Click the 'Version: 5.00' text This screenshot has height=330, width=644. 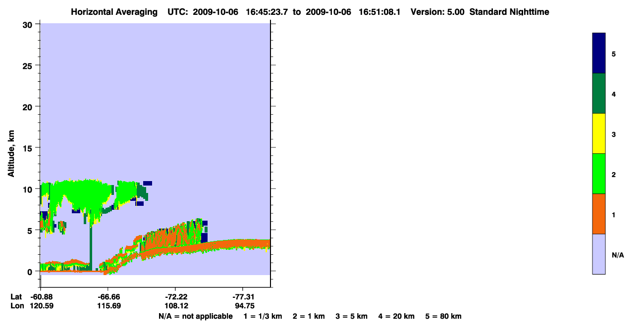pyautogui.click(x=437, y=12)
